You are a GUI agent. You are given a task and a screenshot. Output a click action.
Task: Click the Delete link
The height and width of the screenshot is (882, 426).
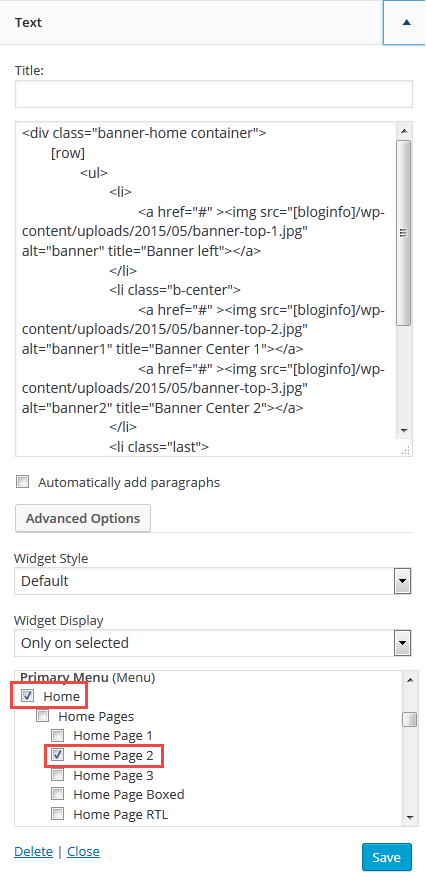[x=33, y=851]
